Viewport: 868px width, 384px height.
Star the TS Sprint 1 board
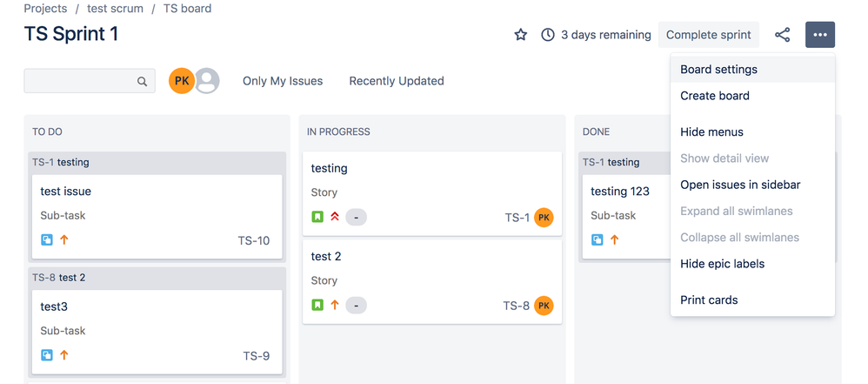520,35
